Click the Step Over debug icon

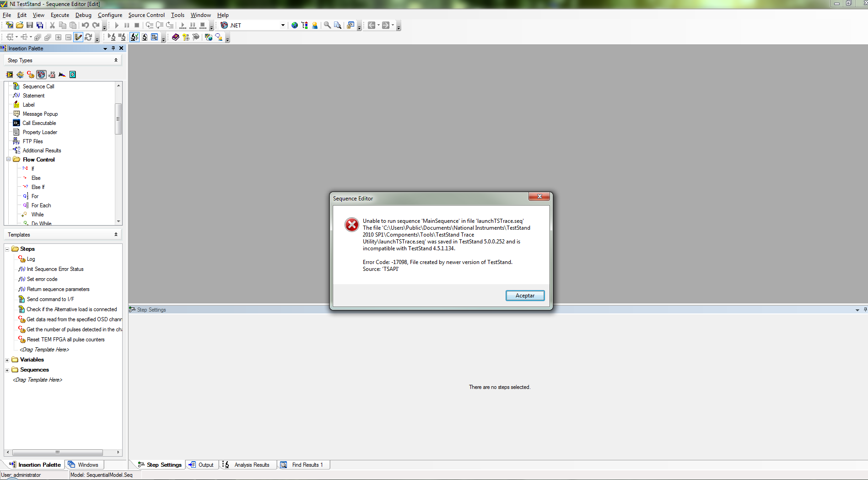(160, 25)
